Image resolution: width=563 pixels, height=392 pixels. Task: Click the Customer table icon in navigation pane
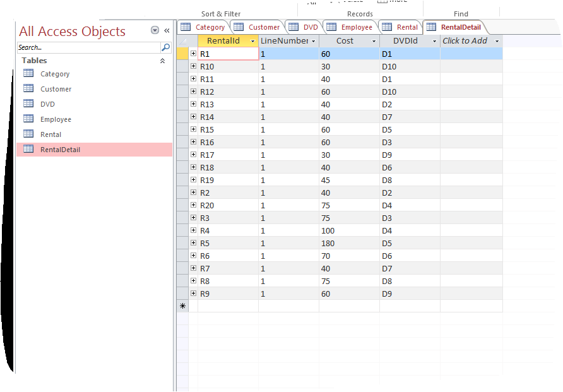click(28, 88)
